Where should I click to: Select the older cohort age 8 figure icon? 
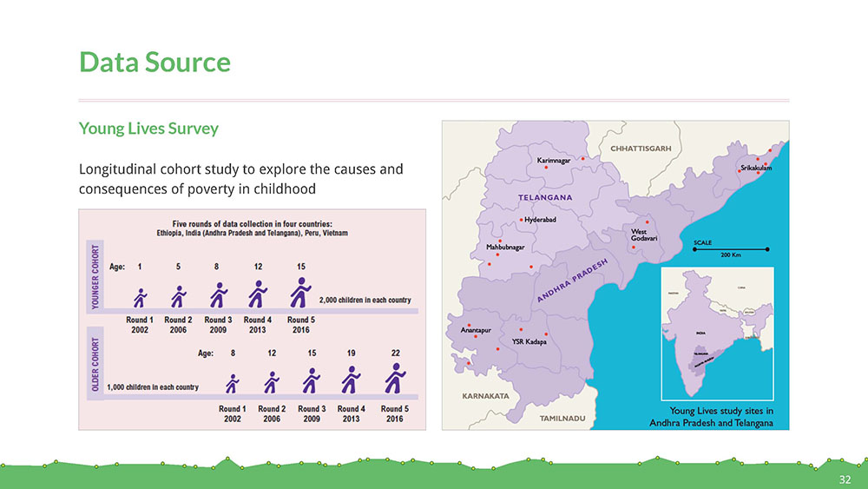(233, 384)
